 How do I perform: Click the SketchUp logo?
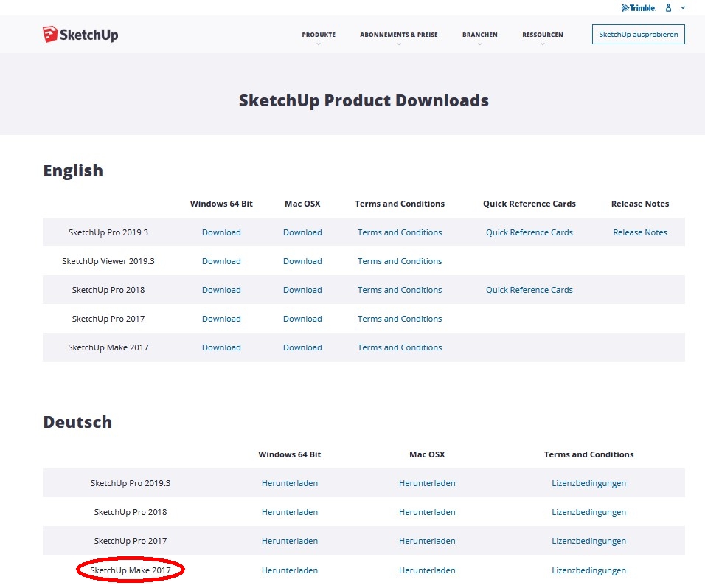(80, 35)
